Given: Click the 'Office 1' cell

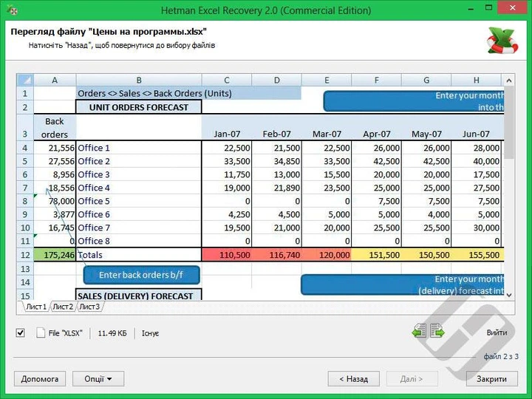Looking at the screenshot, I should click(x=139, y=148).
